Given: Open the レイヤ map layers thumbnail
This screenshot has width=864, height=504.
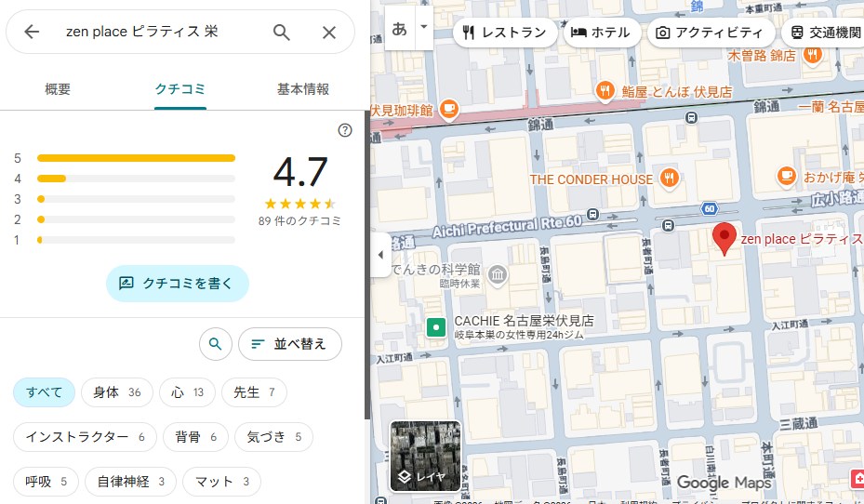Looking at the screenshot, I should (425, 456).
